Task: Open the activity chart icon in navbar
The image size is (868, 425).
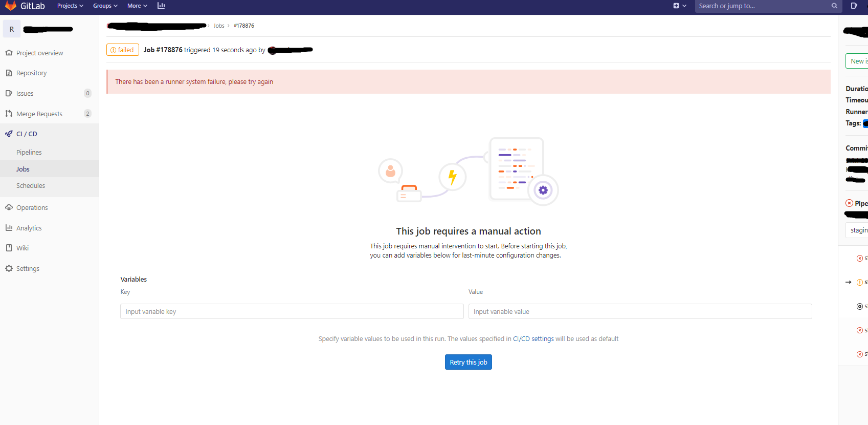Action: (161, 6)
